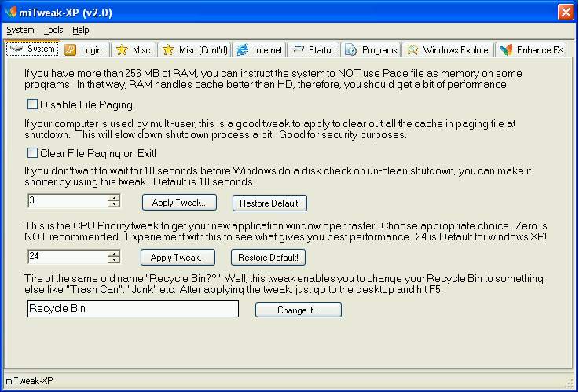Open the System menu

[20, 31]
